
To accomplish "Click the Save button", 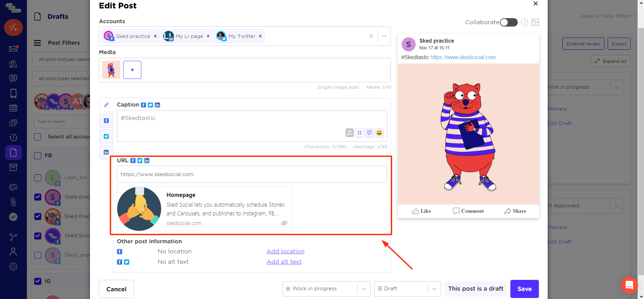I will click(524, 289).
